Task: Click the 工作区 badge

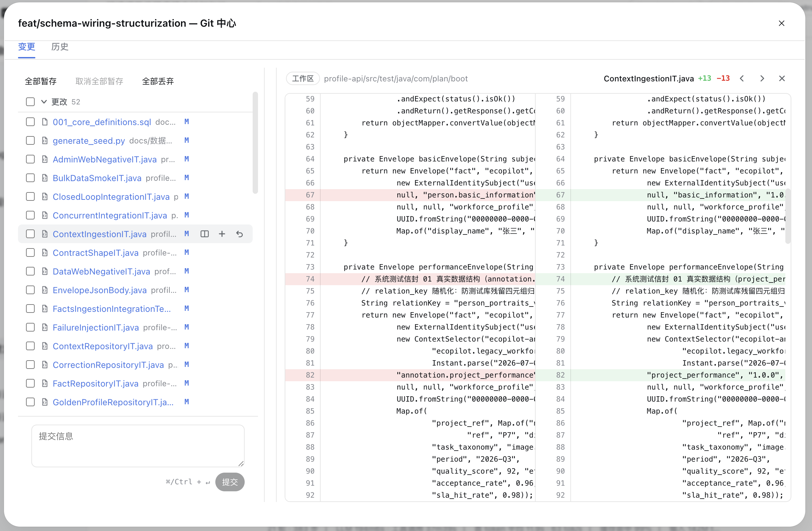Action: (x=303, y=78)
